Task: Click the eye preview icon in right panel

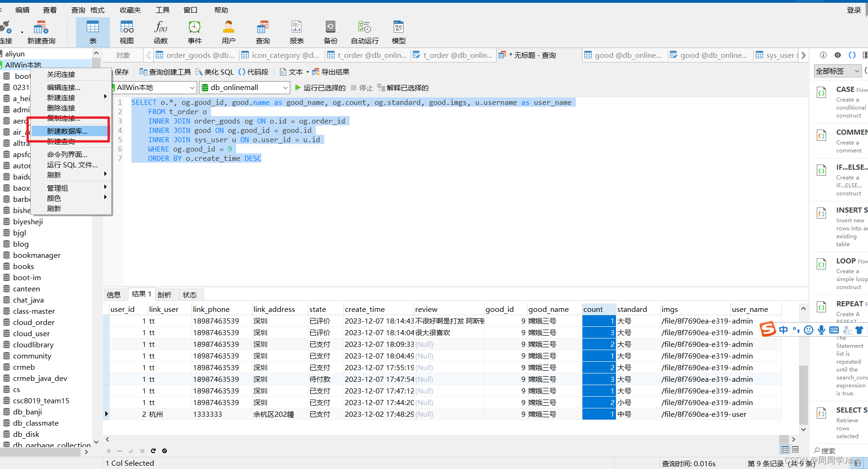Action: [838, 55]
